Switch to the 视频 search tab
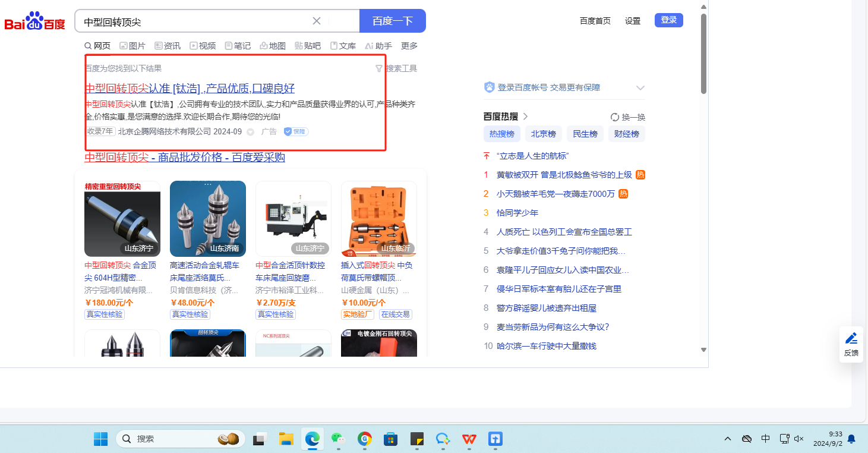The width and height of the screenshot is (868, 453). [203, 46]
